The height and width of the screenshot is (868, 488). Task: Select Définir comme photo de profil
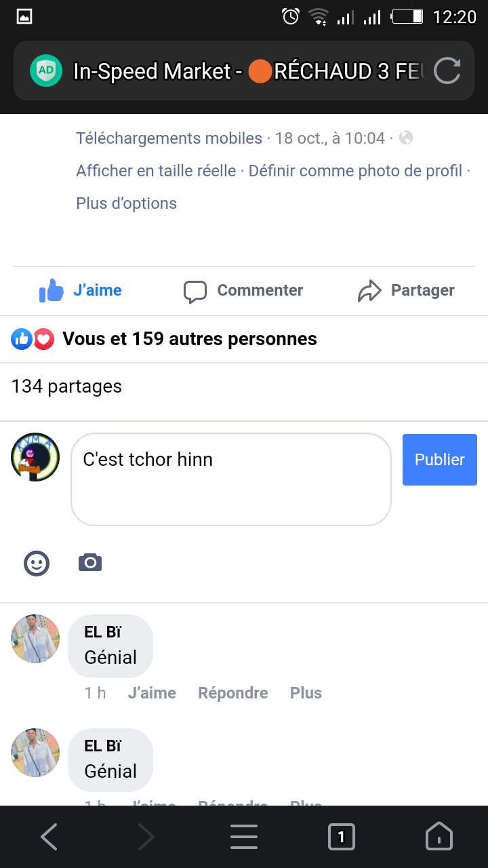pyautogui.click(x=355, y=171)
